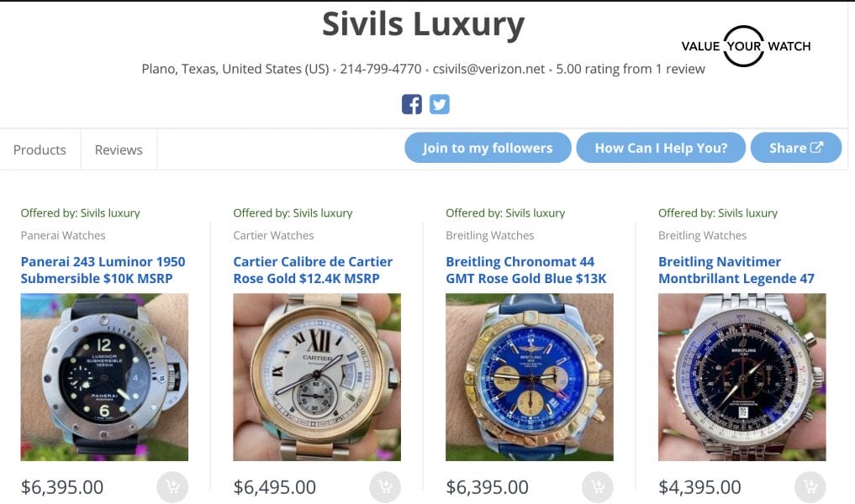Share this seller's store page
This screenshot has width=855, height=504.
tap(795, 148)
